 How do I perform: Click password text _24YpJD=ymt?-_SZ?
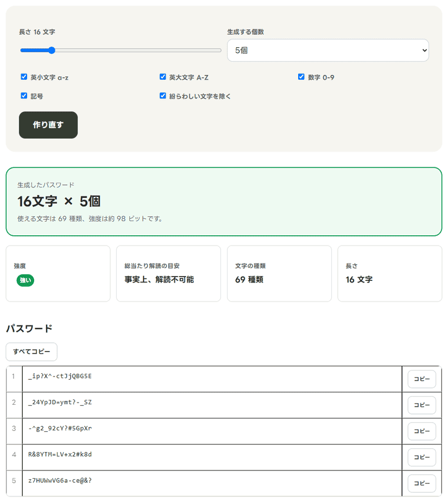coord(60,402)
